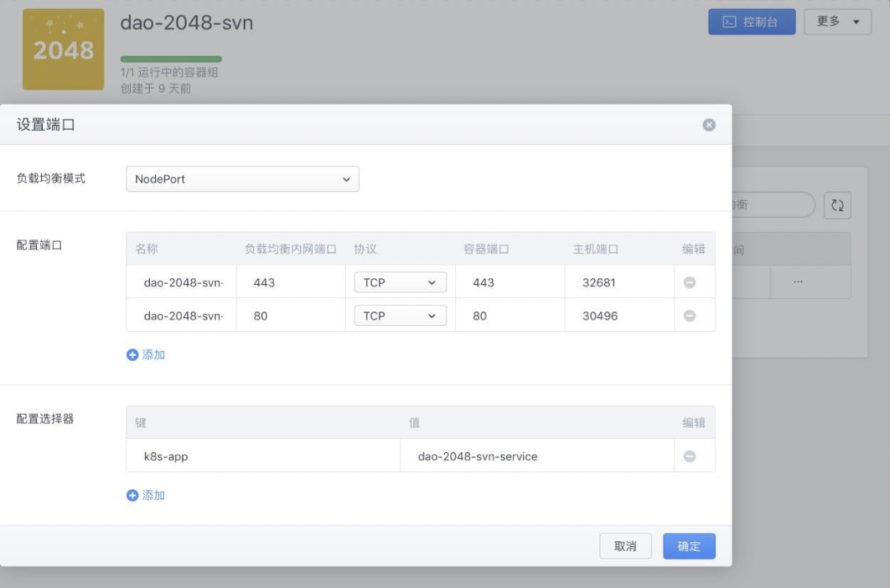Click the refresh icon button
This screenshot has width=890, height=588.
click(x=837, y=205)
